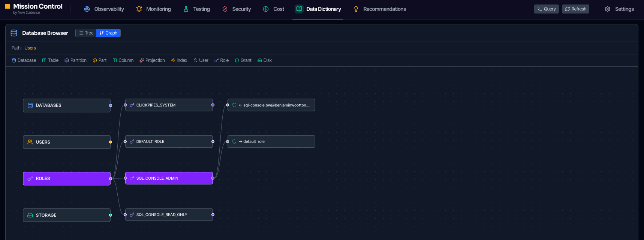This screenshot has height=240, width=644.
Task: Open the Recommendations tab
Action: tap(380, 9)
